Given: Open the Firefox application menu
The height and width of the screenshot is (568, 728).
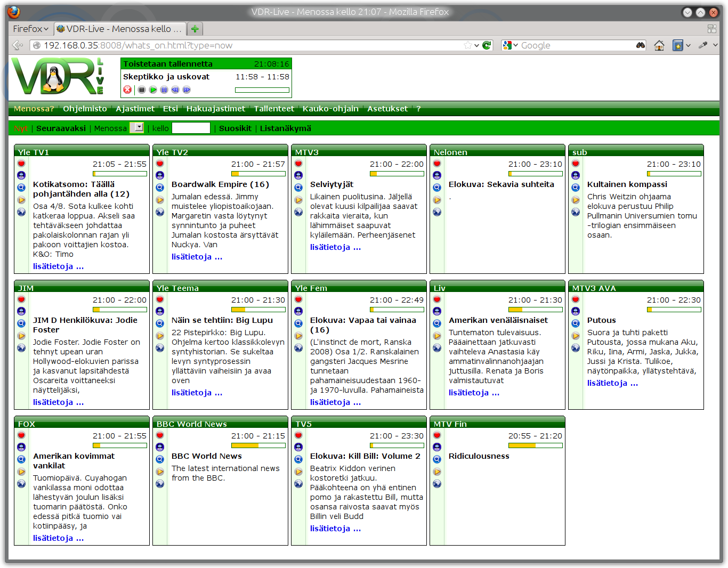Looking at the screenshot, I should tap(30, 29).
